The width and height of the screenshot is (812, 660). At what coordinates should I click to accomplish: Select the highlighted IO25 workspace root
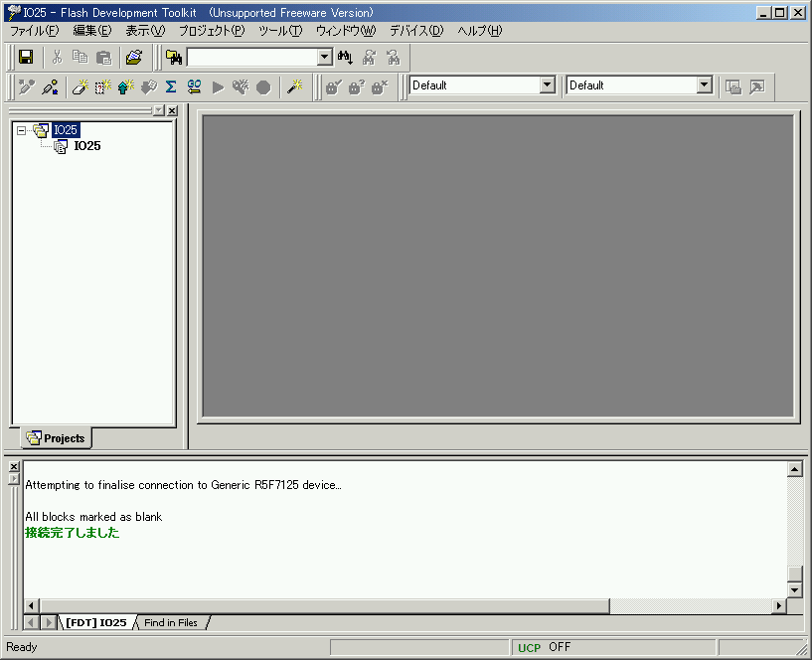[x=66, y=130]
